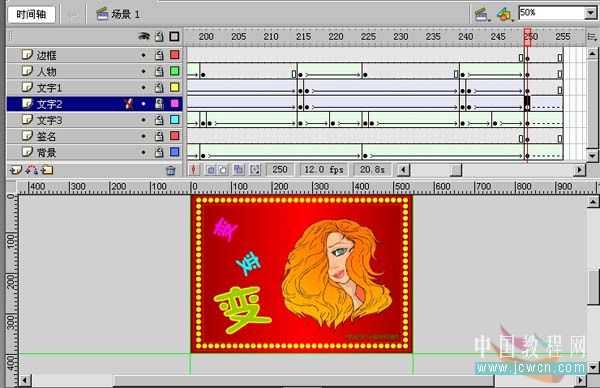The image size is (600, 388).
Task: Click the green 变 character on stage
Action: point(242,309)
